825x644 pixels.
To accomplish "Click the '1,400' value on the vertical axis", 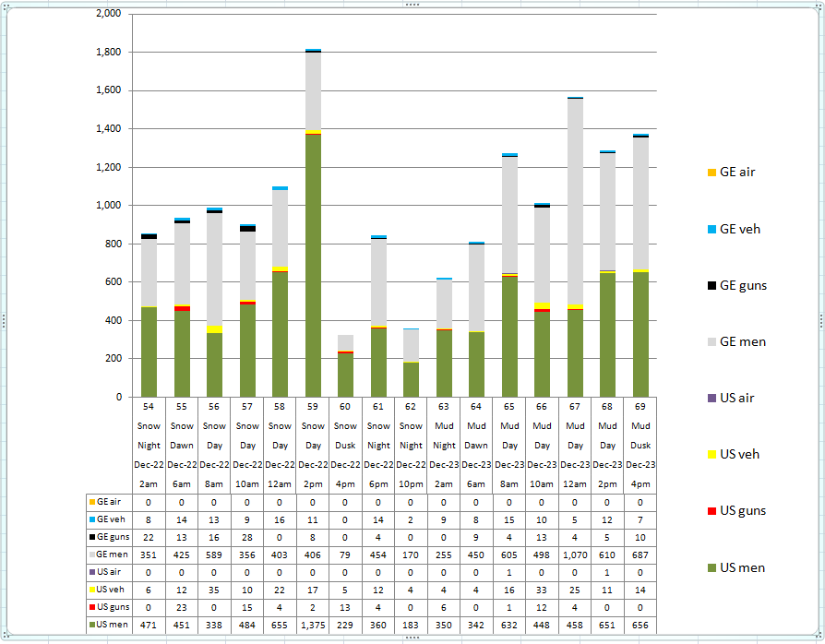I will 108,128.
